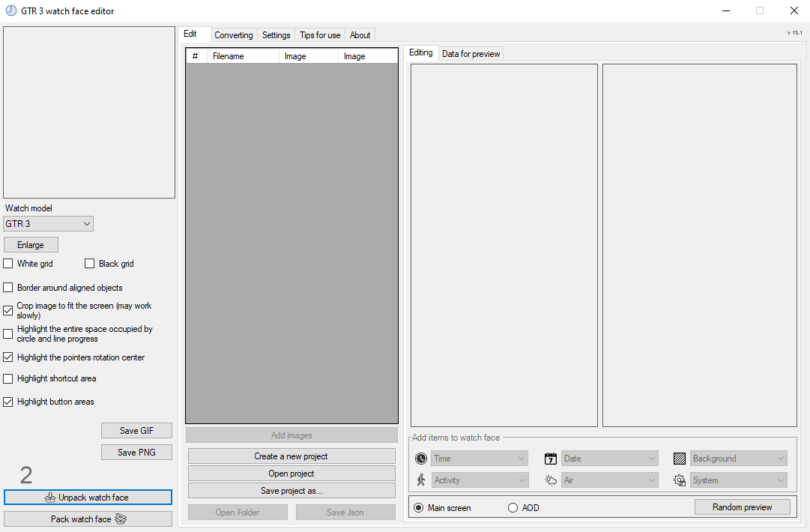Click Save project as... button
810x532 pixels.
click(x=291, y=491)
